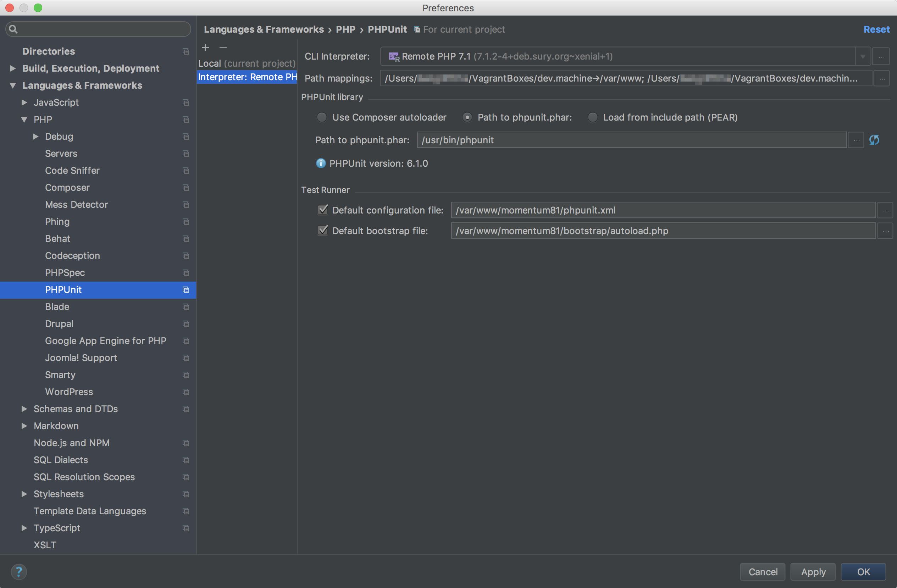This screenshot has height=588, width=897.
Task: Click browse button for default configuration file
Action: pos(885,210)
